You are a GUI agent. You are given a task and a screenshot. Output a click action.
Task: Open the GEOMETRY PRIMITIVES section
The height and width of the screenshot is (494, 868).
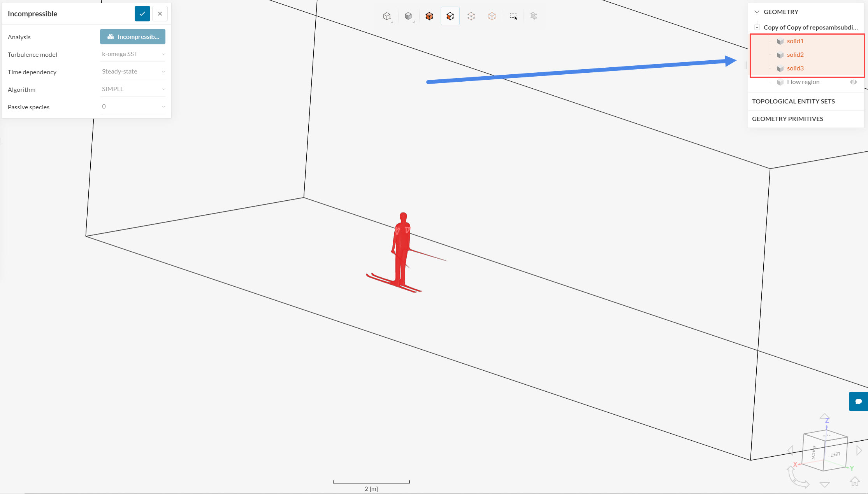[x=787, y=119]
